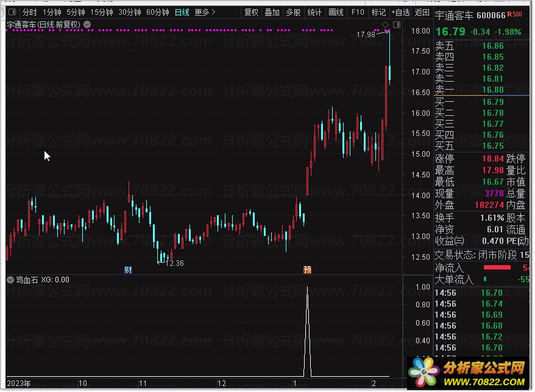Expand the 鸡血石 indicator menu circle

(10, 280)
